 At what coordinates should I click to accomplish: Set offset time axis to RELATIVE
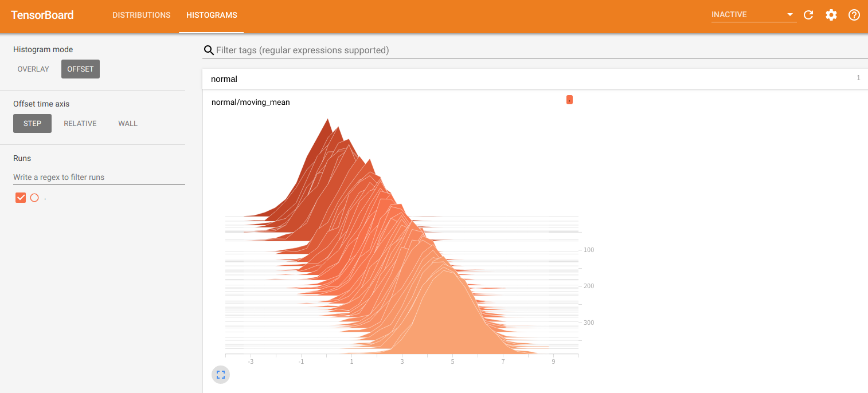[80, 123]
